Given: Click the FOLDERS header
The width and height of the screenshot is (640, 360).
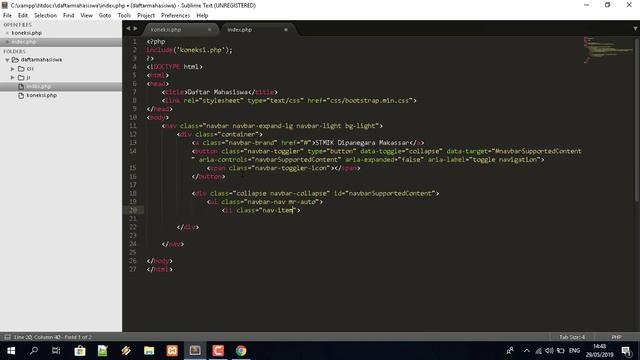Looking at the screenshot, I should [x=14, y=51].
